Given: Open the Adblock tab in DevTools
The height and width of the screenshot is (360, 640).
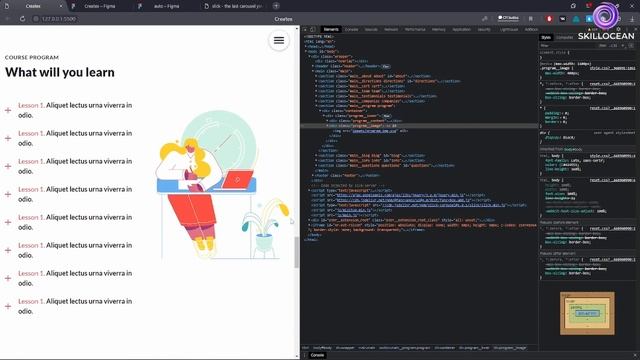Looking at the screenshot, I should click(x=531, y=29).
